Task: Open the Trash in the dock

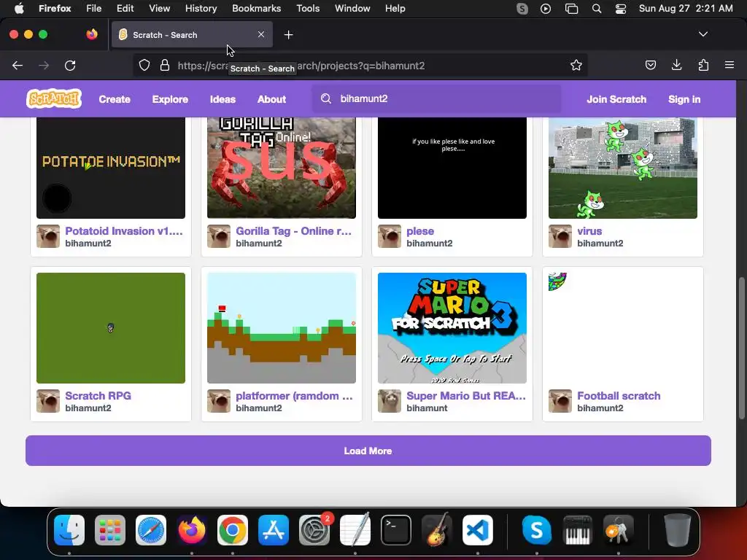Action: point(678,530)
